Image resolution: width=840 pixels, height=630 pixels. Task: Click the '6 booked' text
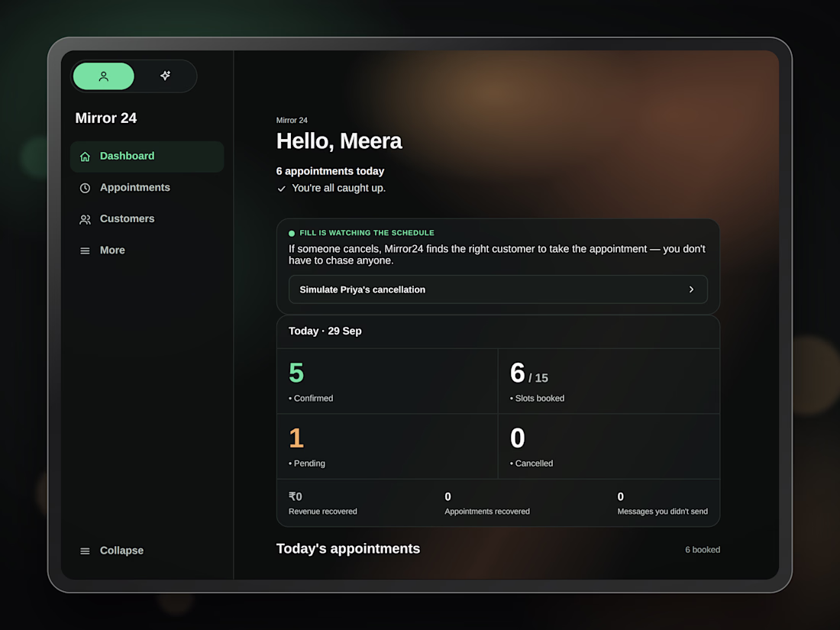703,550
